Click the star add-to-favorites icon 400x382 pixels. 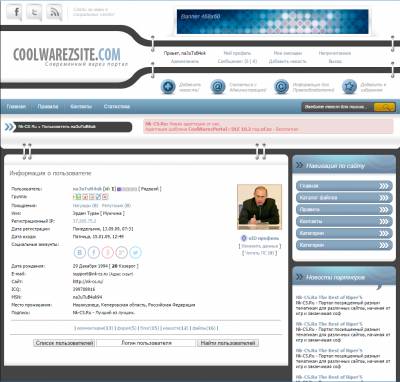click(349, 87)
